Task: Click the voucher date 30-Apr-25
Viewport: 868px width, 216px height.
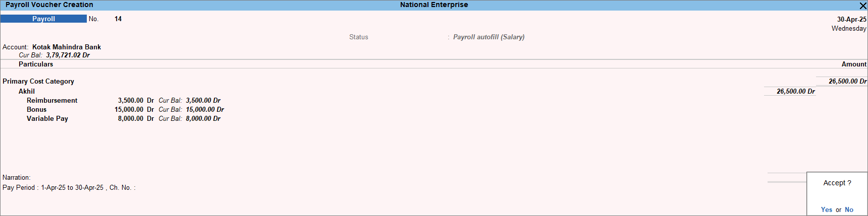Action: coord(851,19)
